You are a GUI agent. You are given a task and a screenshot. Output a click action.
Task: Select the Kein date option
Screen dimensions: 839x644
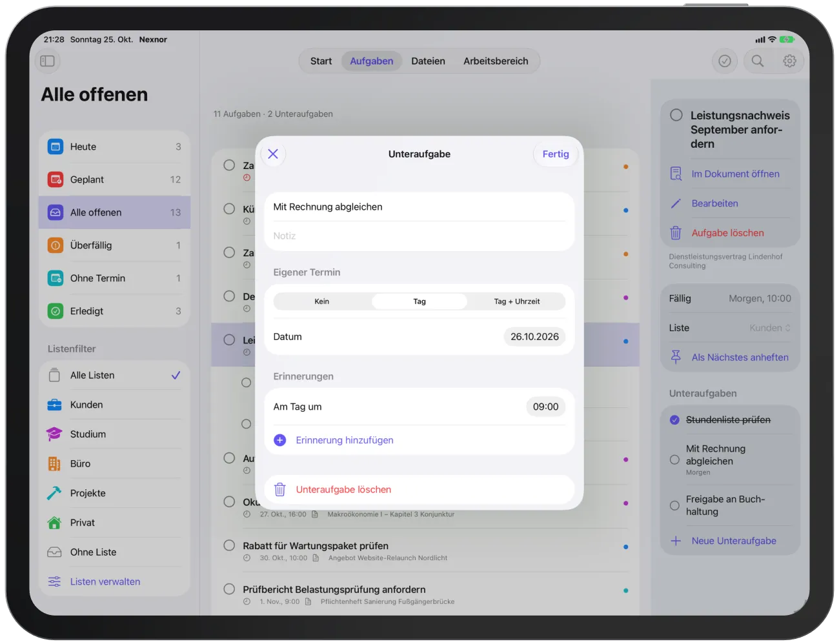coord(322,301)
